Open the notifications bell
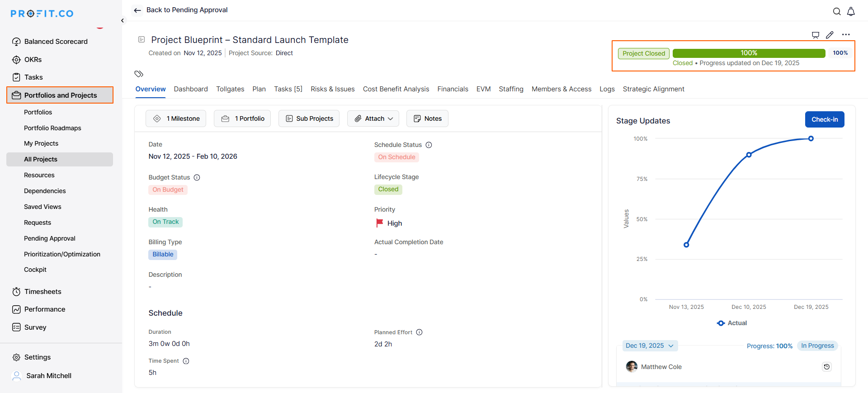 (851, 12)
